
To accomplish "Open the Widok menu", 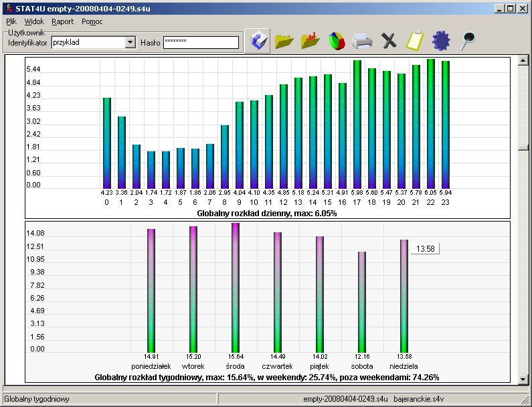I will pyautogui.click(x=34, y=21).
